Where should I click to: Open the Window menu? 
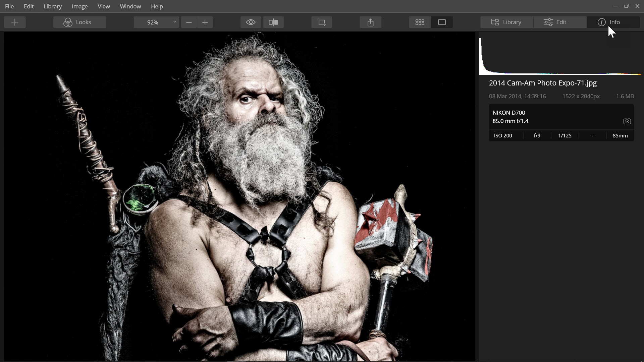pyautogui.click(x=130, y=6)
